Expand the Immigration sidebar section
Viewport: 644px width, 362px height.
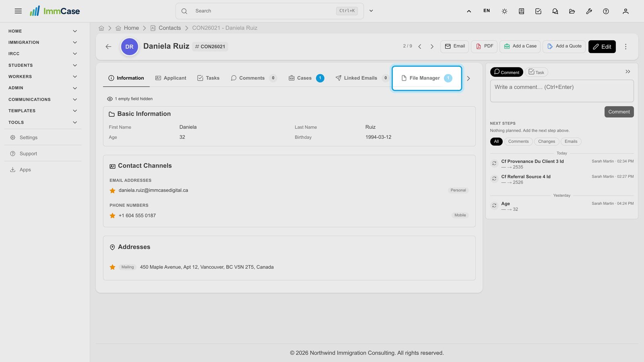(x=43, y=43)
